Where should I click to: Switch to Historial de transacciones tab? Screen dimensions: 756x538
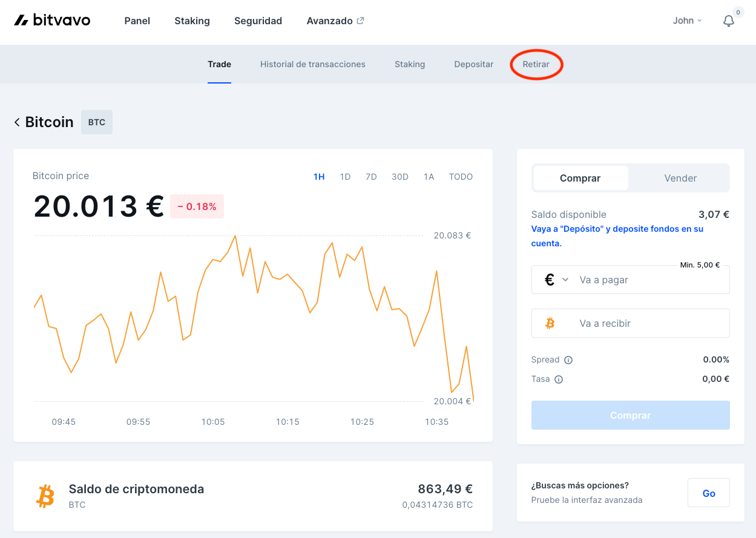click(x=313, y=64)
